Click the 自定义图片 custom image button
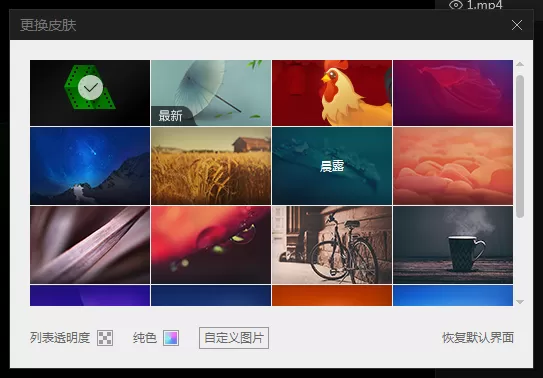The image size is (543, 378). click(x=234, y=338)
